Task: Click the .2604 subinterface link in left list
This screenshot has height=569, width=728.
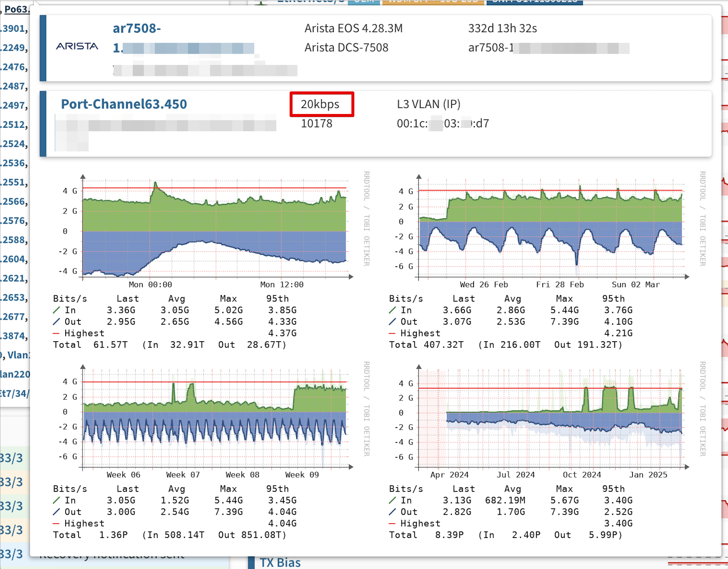Action: (13, 259)
